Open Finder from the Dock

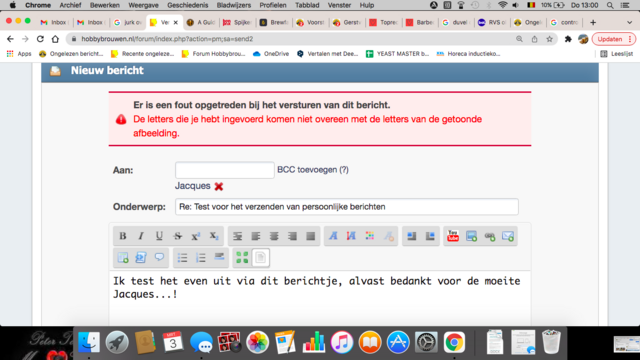click(89, 342)
